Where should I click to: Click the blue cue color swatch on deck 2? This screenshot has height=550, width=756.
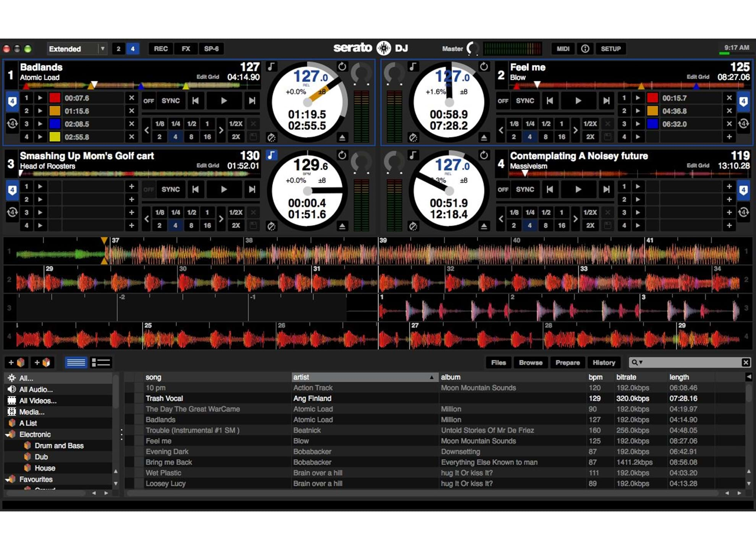point(653,124)
